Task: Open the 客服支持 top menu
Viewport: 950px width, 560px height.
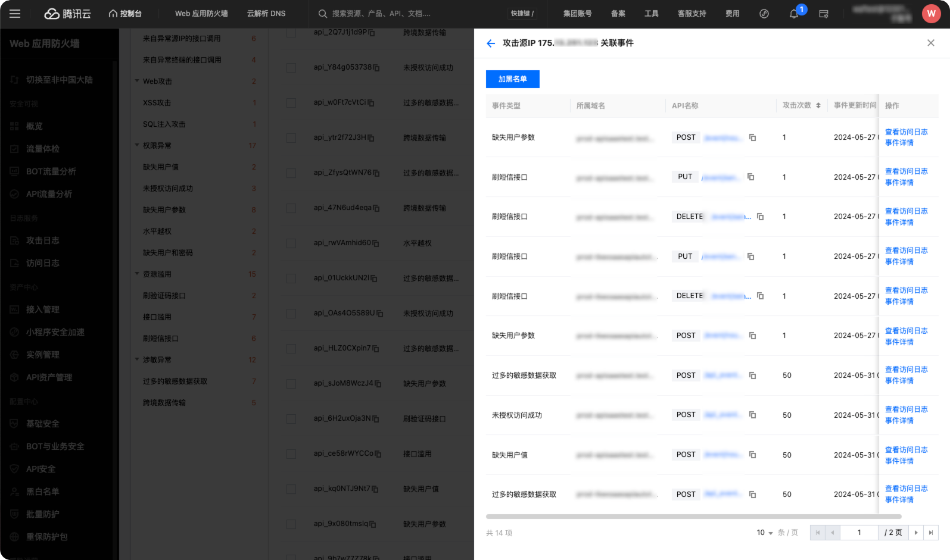Action: coord(692,14)
